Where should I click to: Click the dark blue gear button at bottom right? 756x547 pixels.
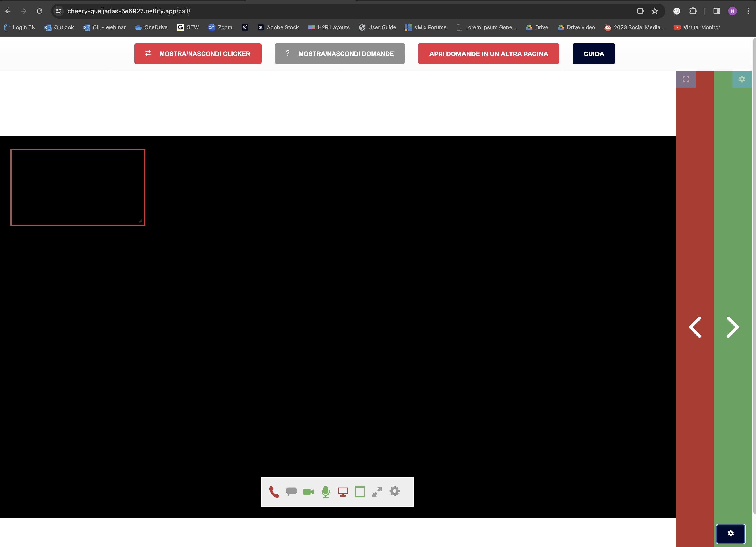(731, 534)
